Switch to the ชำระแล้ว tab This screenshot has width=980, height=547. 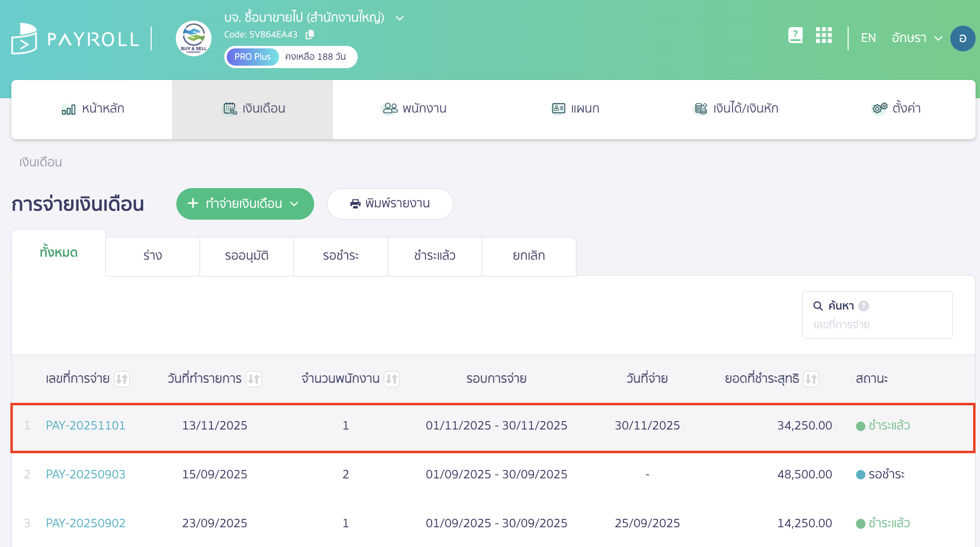pyautogui.click(x=435, y=256)
